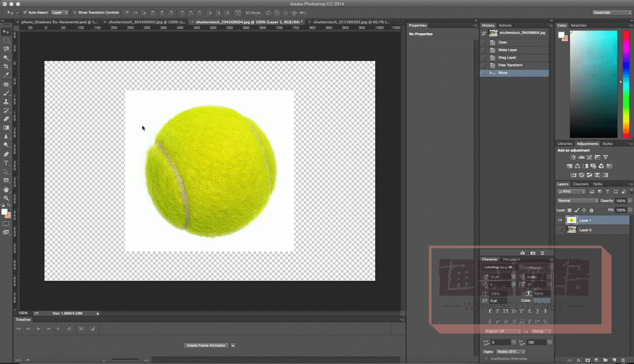The width and height of the screenshot is (634, 364).
Task: Select the Type tool
Action: tap(7, 163)
